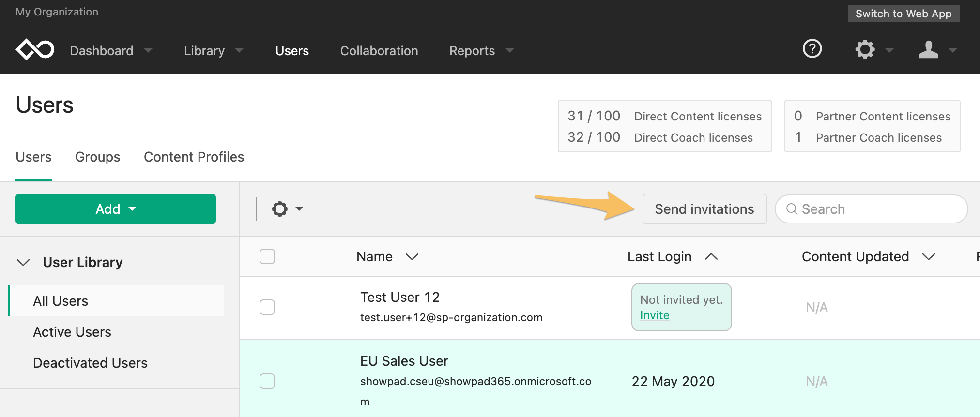Open Reports in top navigation

tap(472, 51)
